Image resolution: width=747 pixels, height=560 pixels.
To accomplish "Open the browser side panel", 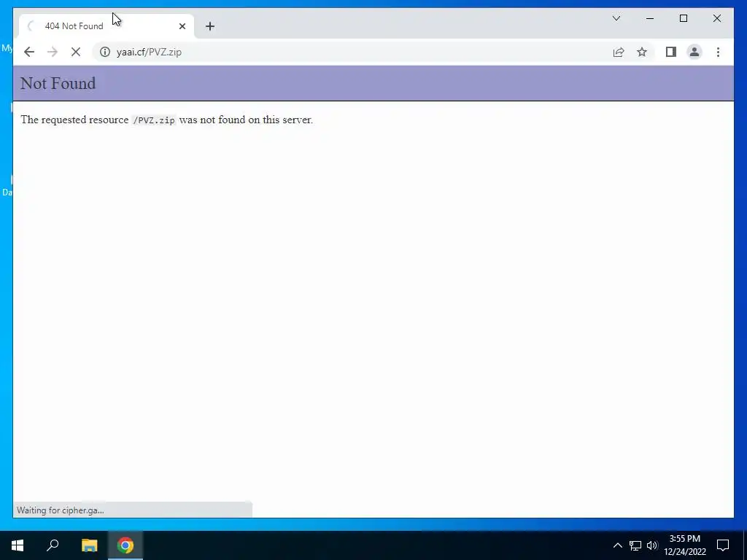I will pyautogui.click(x=671, y=52).
